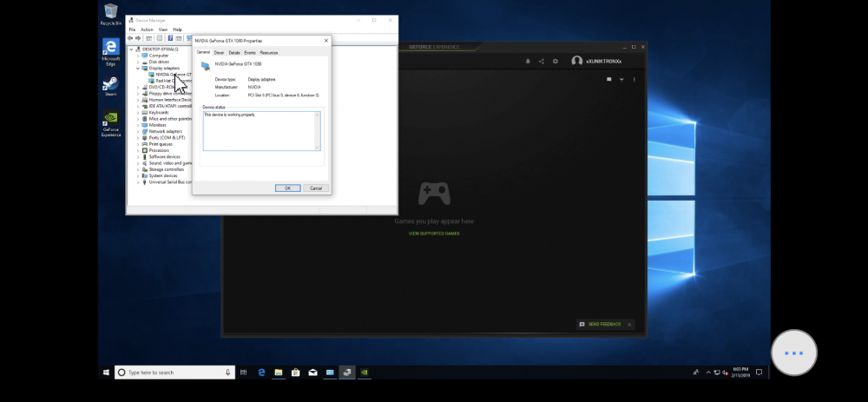
Task: Click the Task View taskbar icon
Action: coord(243,372)
